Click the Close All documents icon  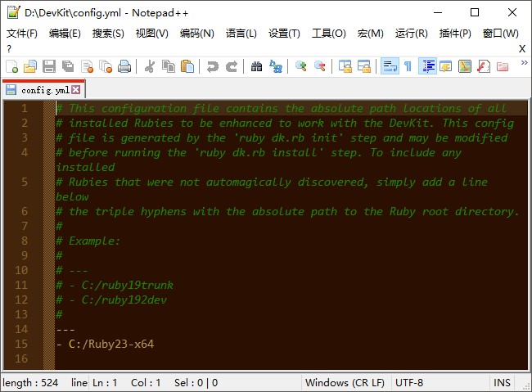(106, 66)
